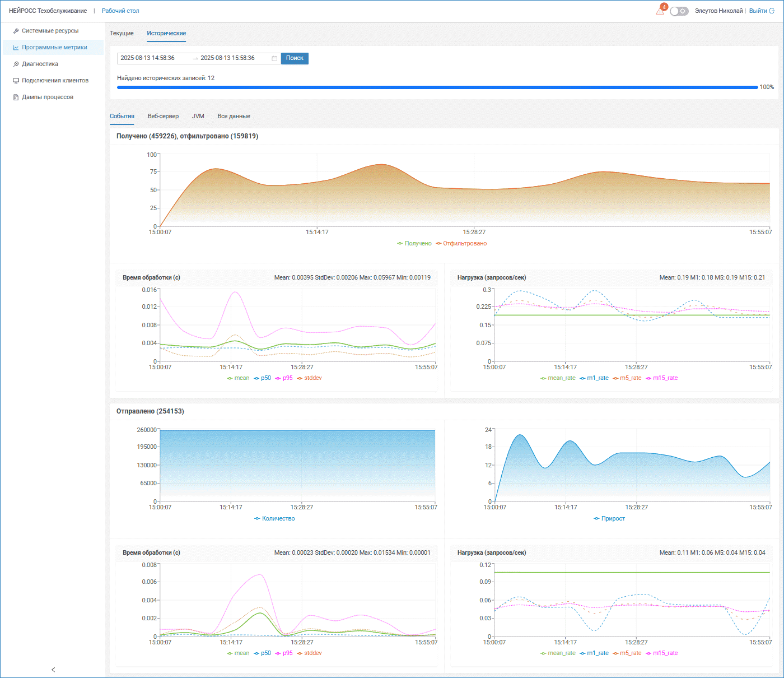
Task: Click the logout arrow icon
Action: coord(772,11)
